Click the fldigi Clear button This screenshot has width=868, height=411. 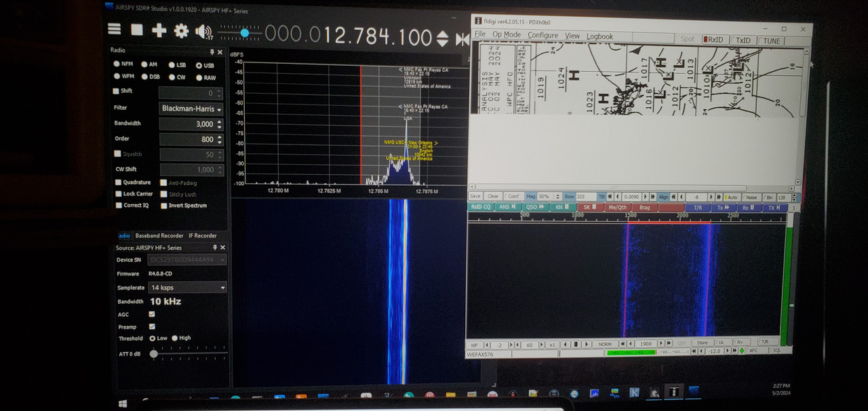point(493,197)
